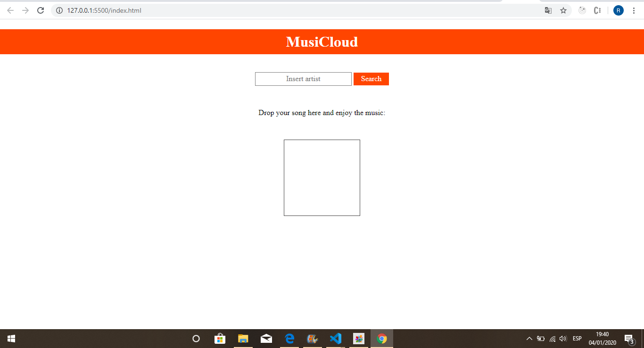
Task: Open Chrome's three-dot menu
Action: (x=634, y=10)
